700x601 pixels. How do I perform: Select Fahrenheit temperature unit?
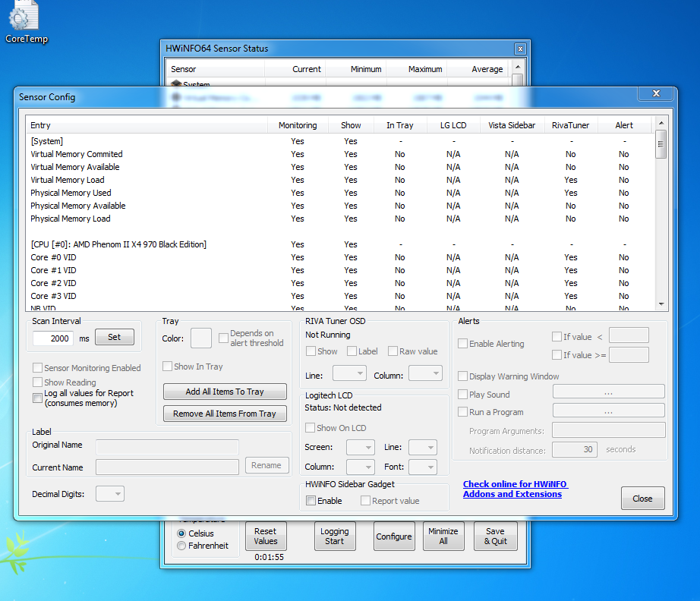click(x=181, y=546)
